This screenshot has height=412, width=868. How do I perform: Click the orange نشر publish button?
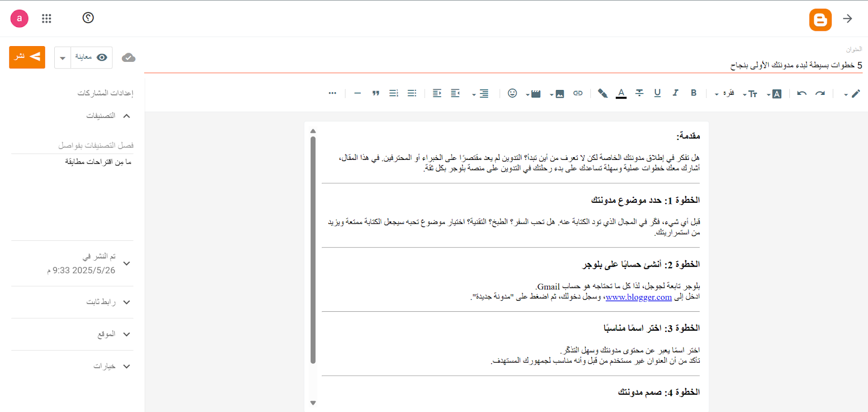[x=27, y=57]
